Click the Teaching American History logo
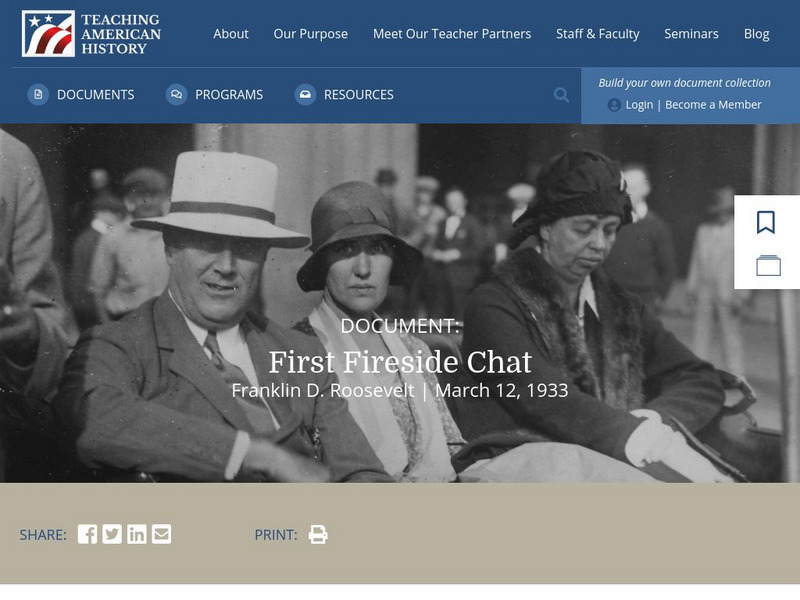Screen dimensions: 800x600 [x=91, y=34]
